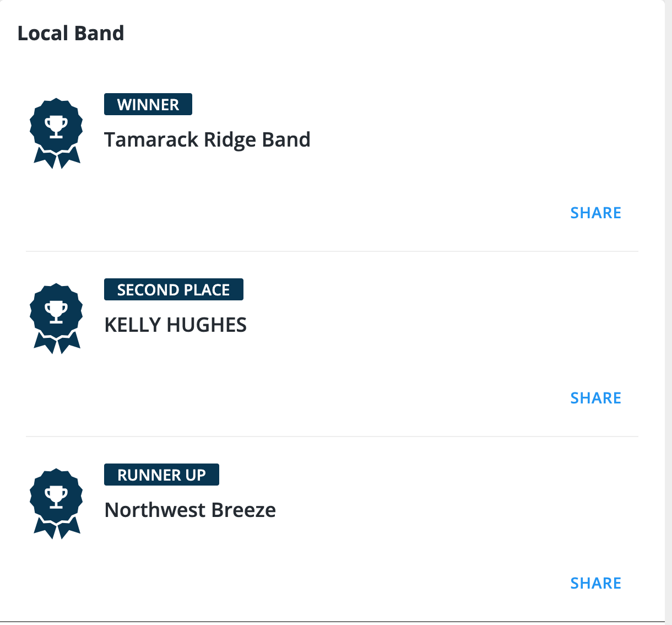Click the RUNNER UP badge label
This screenshot has height=625, width=672.
(x=161, y=475)
